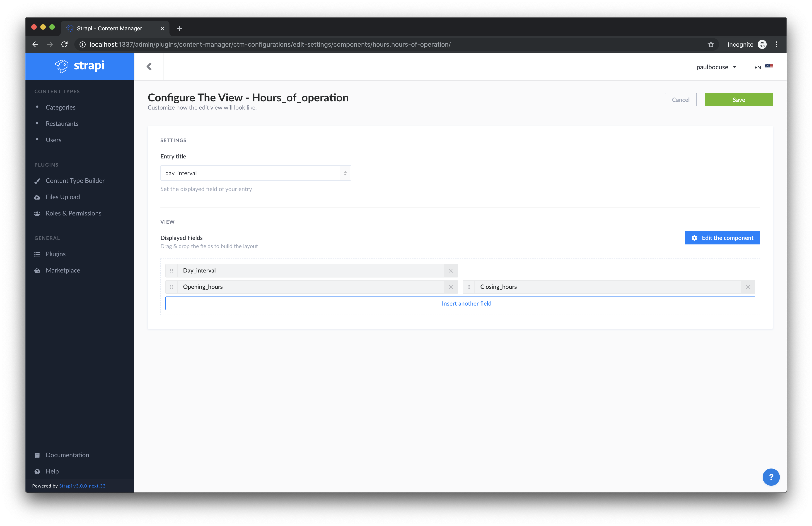
Task: Open Roles & Permissions in the sidebar
Action: coord(73,213)
